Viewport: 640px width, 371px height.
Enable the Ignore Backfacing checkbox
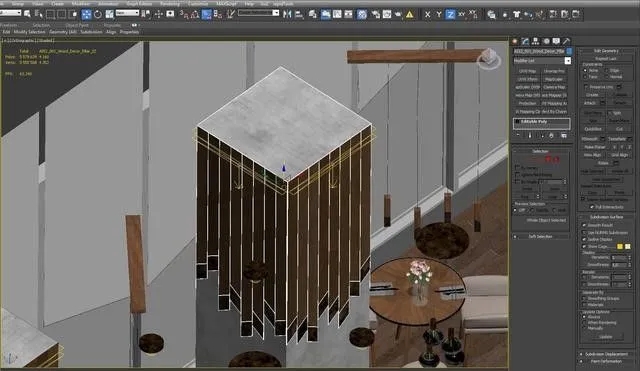click(x=517, y=175)
